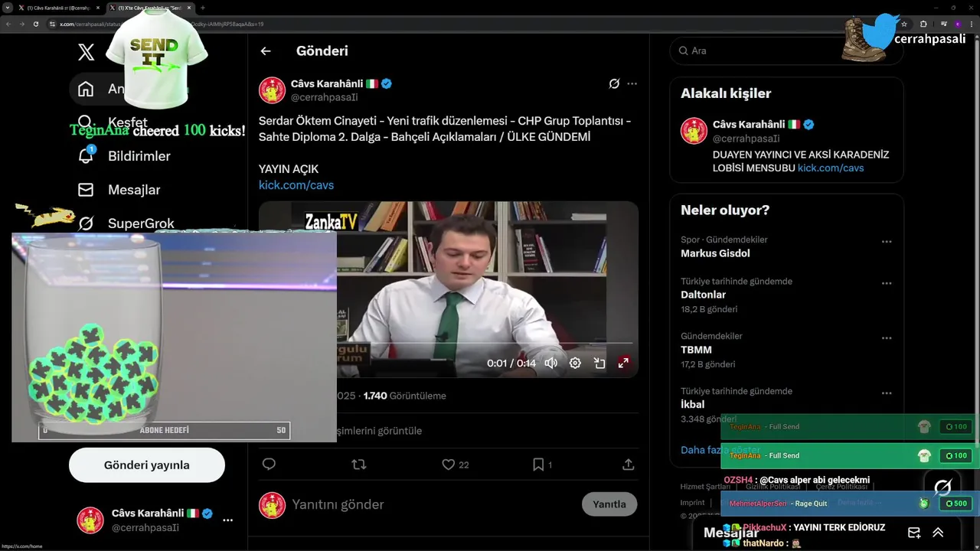Open the tab search dropdown
Image resolution: width=980 pixels, height=551 pixels.
point(7,8)
